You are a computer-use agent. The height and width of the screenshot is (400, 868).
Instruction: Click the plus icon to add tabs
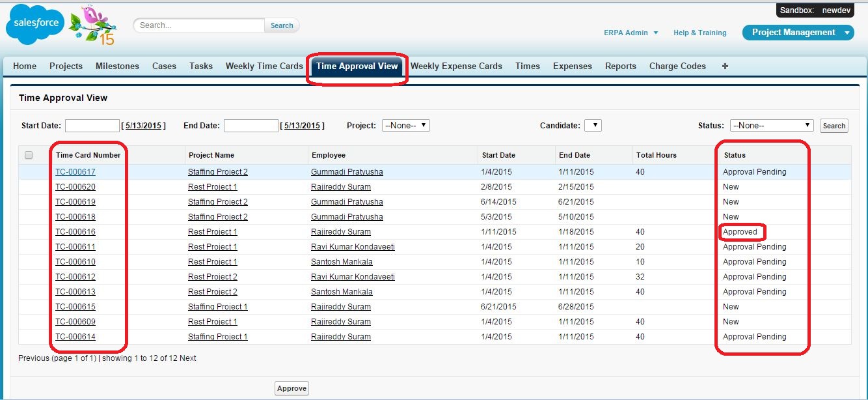(725, 66)
